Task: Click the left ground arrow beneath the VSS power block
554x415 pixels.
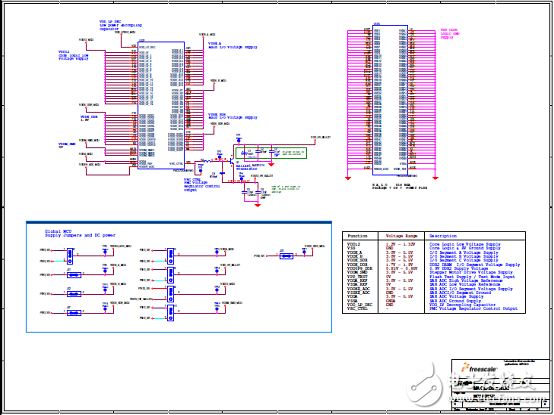Action: coord(348,178)
